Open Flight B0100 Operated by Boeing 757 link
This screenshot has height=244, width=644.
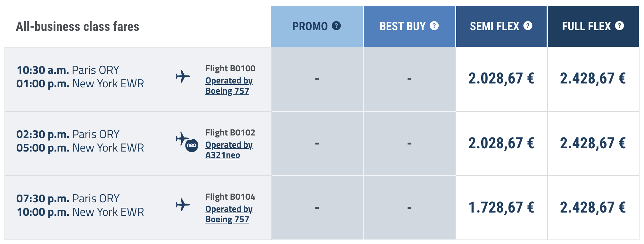pyautogui.click(x=229, y=86)
